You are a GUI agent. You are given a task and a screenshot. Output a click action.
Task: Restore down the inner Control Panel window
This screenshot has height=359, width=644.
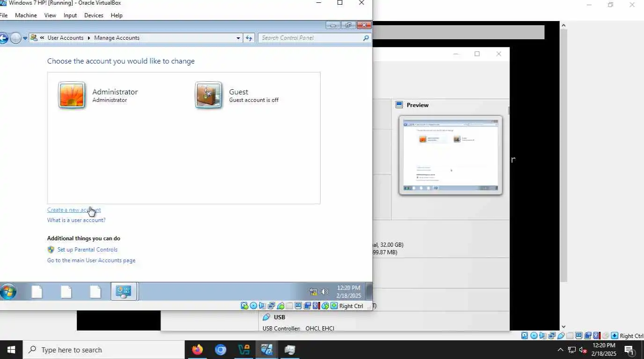pos(348,25)
